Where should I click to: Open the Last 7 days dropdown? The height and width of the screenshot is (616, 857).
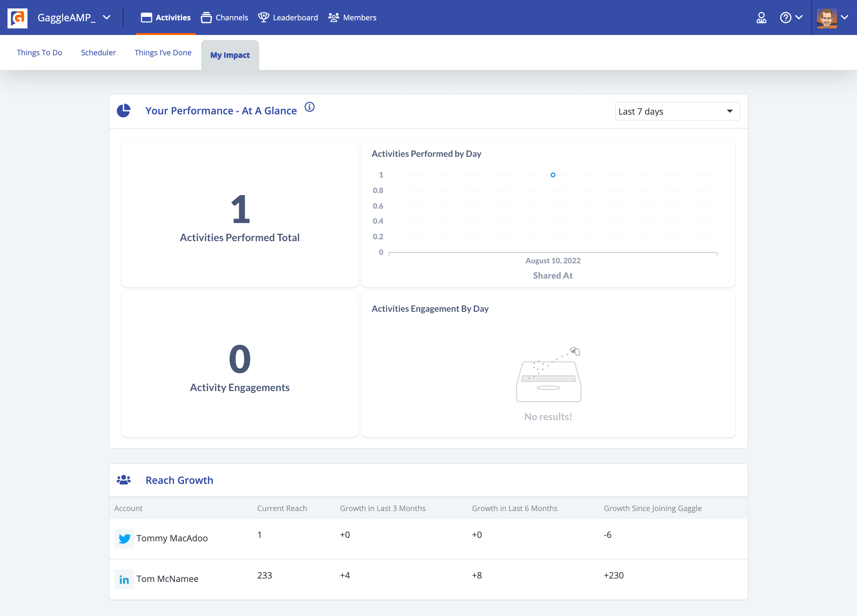pos(677,111)
